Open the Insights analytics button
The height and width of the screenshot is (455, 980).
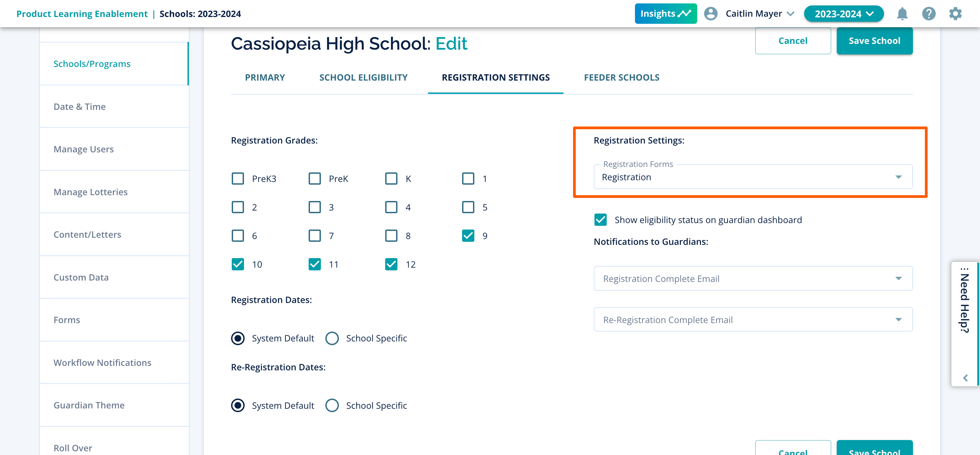(x=665, y=14)
